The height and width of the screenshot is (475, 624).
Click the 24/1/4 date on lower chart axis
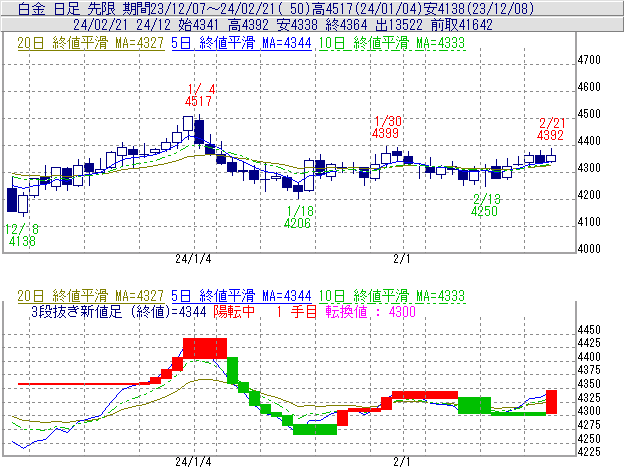pyautogui.click(x=193, y=462)
